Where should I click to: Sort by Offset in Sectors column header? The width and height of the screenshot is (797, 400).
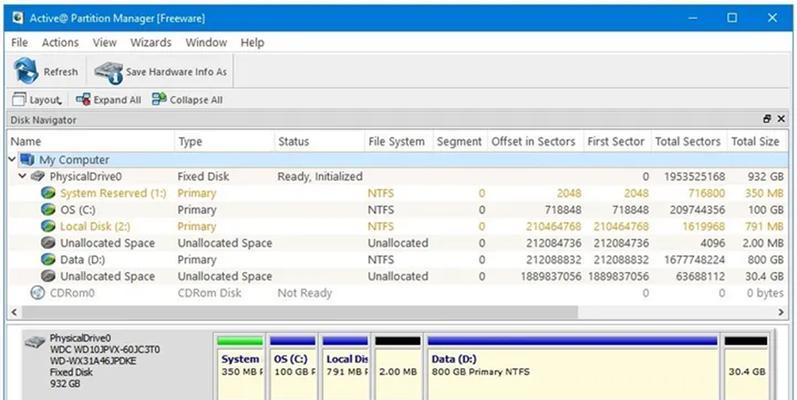pos(535,142)
